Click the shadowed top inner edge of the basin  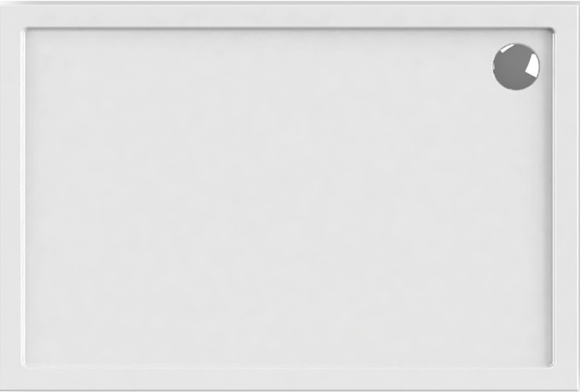[288, 29]
